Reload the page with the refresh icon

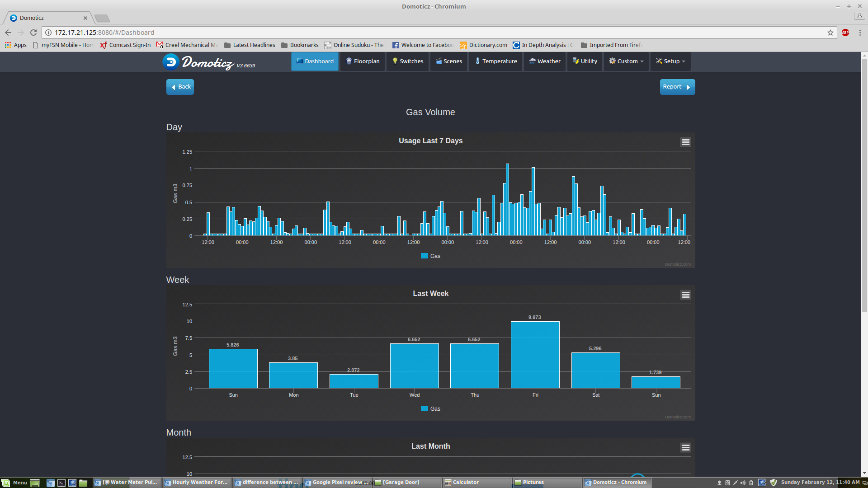(x=33, y=33)
